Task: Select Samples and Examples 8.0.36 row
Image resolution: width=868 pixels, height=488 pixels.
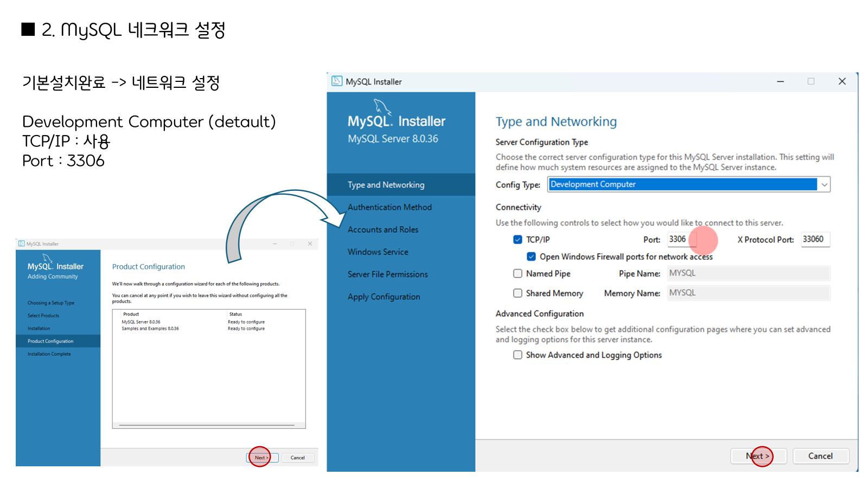Action: (193, 329)
